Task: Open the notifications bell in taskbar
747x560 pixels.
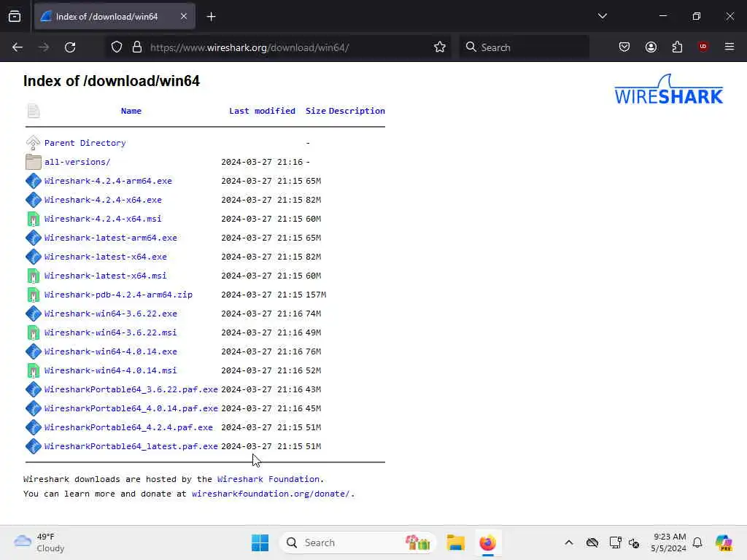Action: (697, 542)
